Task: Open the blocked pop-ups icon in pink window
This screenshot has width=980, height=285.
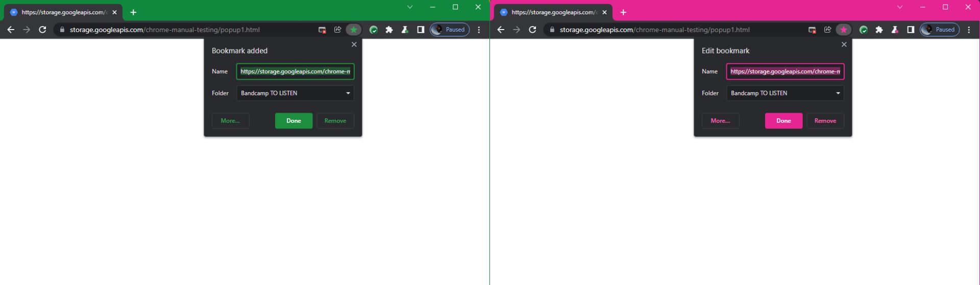Action: 812,30
